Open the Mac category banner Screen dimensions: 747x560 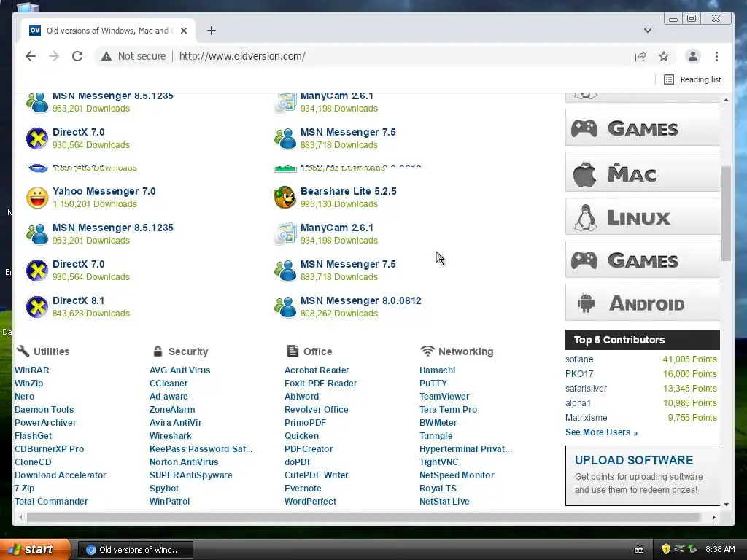click(x=642, y=172)
